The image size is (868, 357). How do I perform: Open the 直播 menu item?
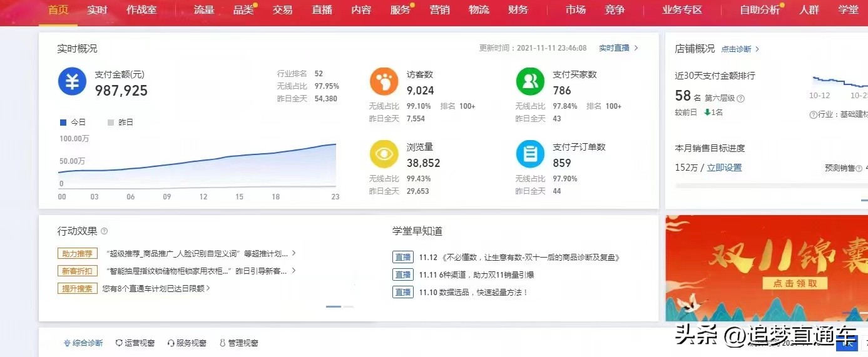(322, 10)
